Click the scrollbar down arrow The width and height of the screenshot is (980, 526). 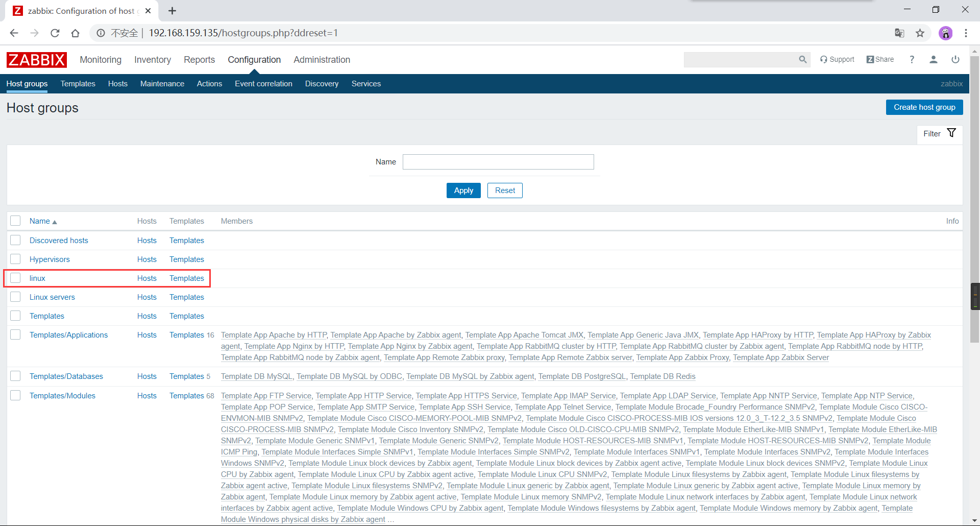[x=975, y=521]
